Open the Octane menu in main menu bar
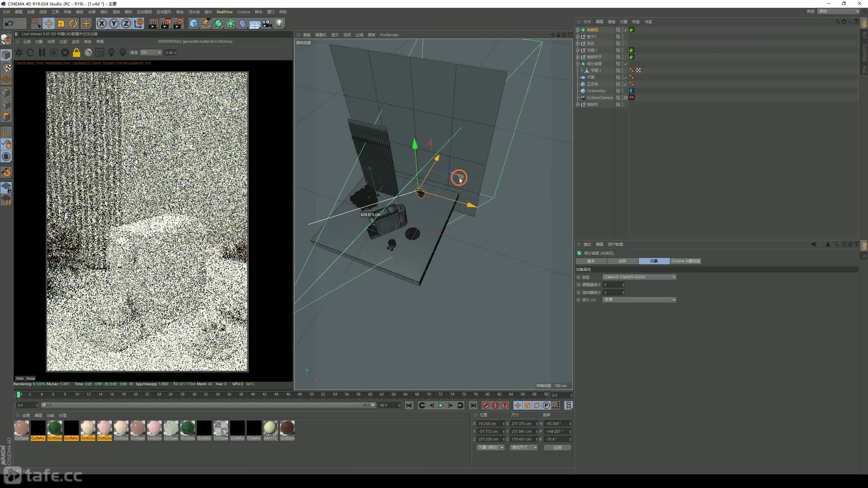The width and height of the screenshot is (868, 488). (x=243, y=12)
